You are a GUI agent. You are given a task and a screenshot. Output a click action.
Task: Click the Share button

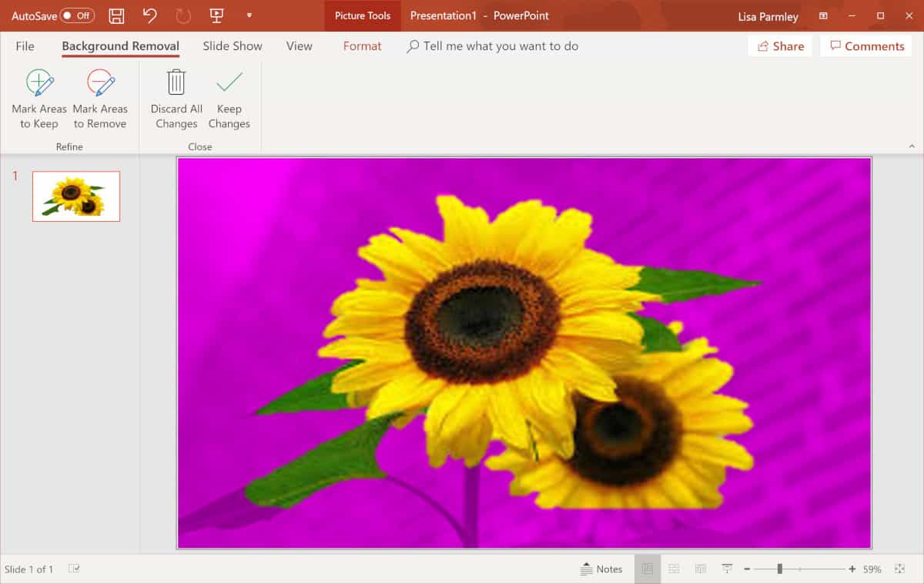(x=780, y=46)
